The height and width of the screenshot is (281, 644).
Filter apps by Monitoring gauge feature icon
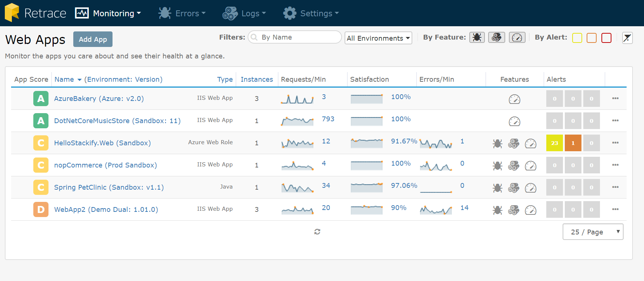pyautogui.click(x=517, y=37)
